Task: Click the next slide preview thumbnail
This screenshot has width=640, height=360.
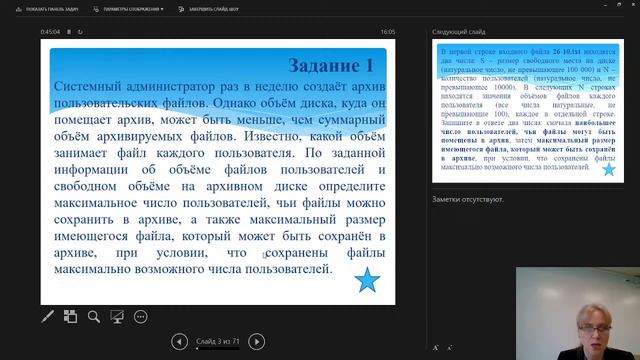Action: pos(528,111)
